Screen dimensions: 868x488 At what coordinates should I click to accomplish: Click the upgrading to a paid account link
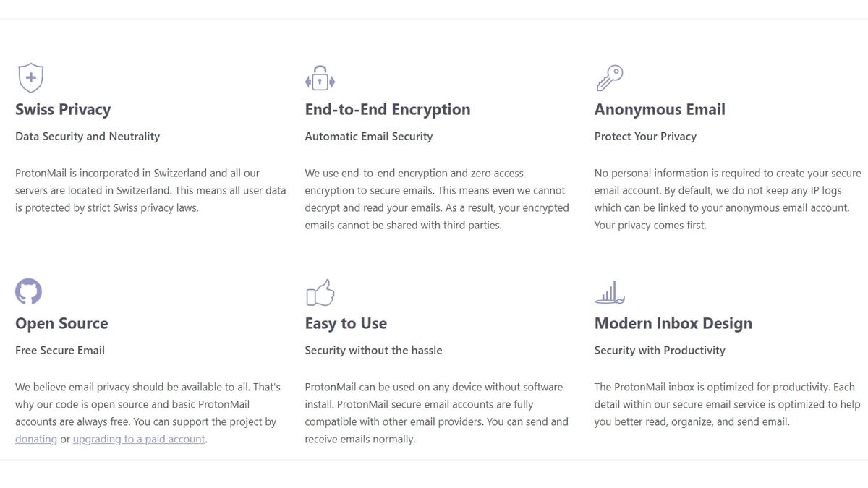coord(138,439)
